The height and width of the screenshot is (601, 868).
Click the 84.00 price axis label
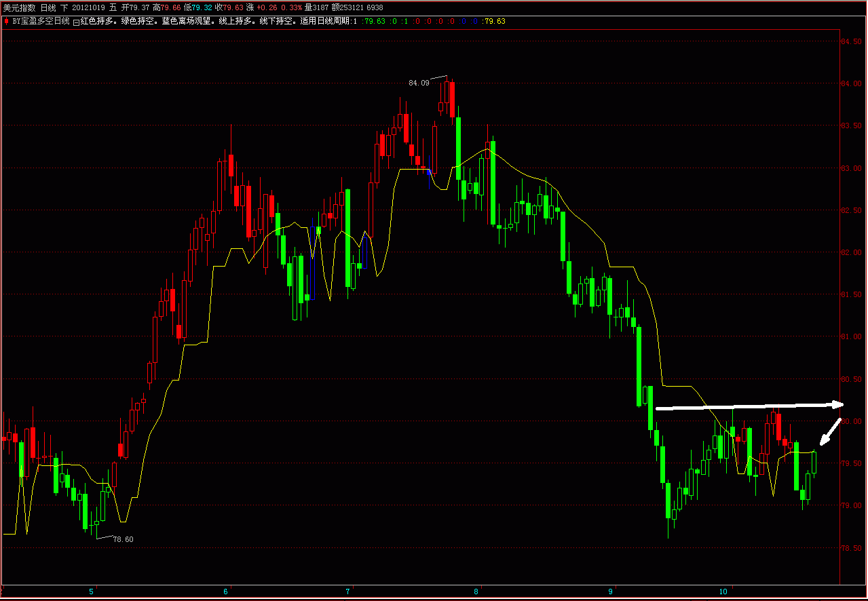tap(850, 84)
